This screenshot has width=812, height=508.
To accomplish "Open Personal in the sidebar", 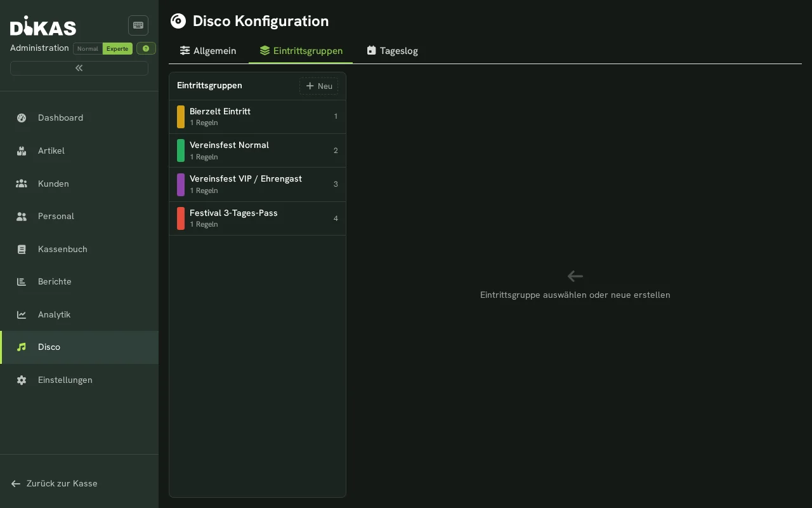I will (x=79, y=216).
